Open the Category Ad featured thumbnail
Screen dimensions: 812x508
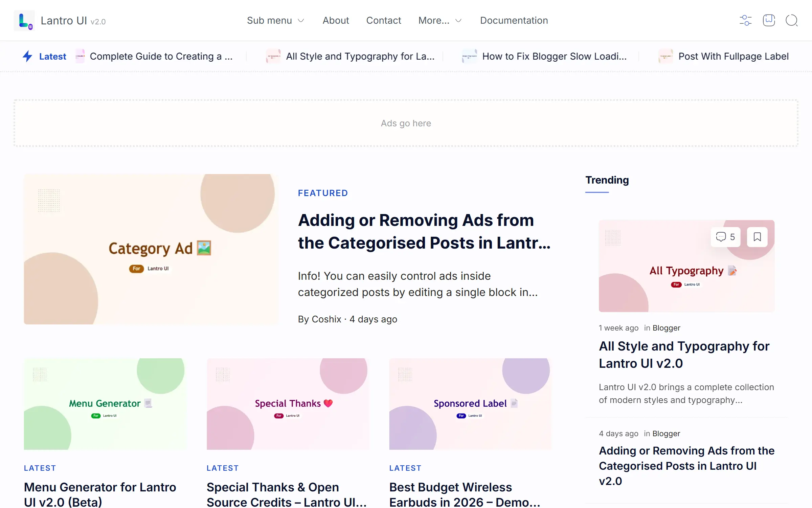click(151, 249)
